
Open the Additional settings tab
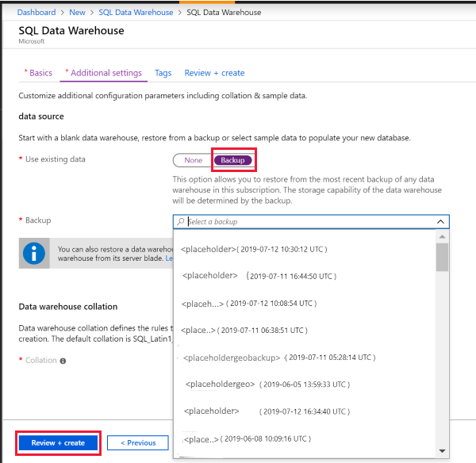[103, 73]
